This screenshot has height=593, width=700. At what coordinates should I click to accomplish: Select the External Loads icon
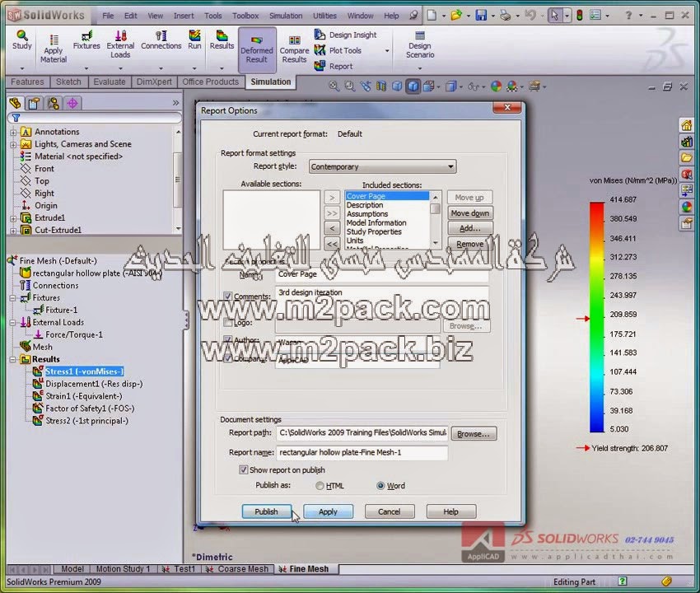tap(120, 44)
